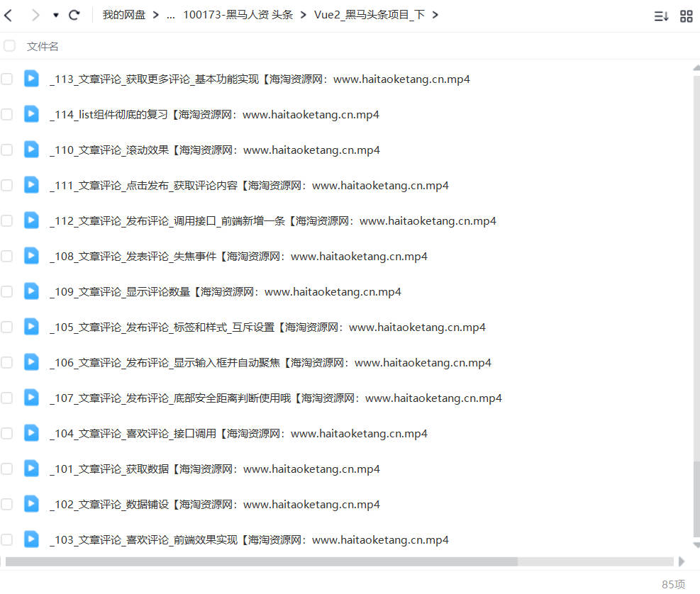This screenshot has width=700, height=594.
Task: Sort by 文件名 column header
Action: 43,46
